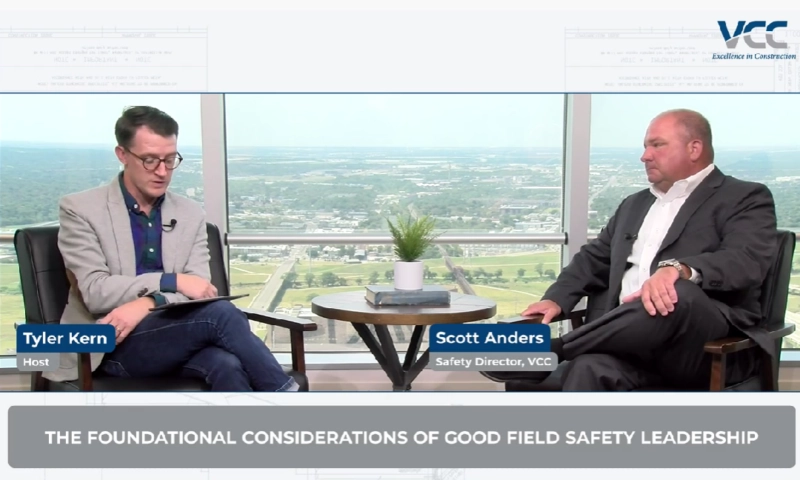
Task: Click the host's eyeglasses
Action: [154, 159]
